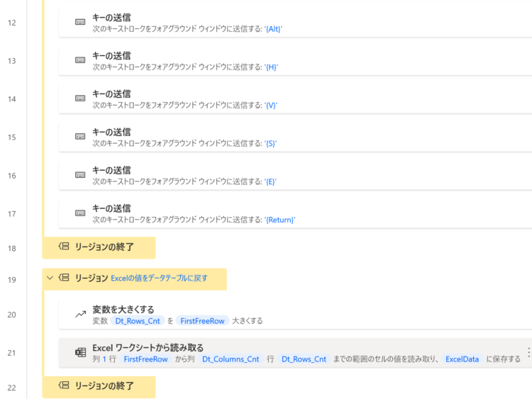Select 'リージョンの終了' label on line 18

pyautogui.click(x=104, y=247)
